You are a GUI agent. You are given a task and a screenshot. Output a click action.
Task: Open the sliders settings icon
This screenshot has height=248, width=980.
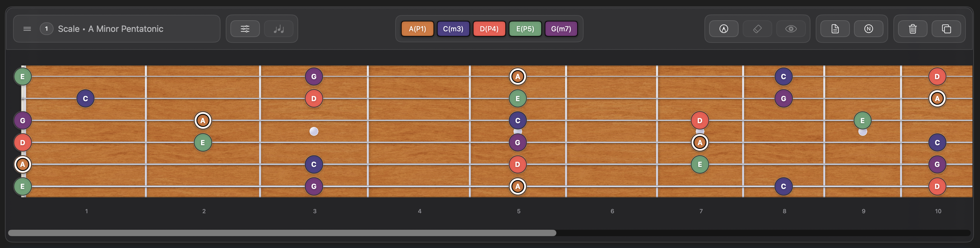click(x=245, y=29)
